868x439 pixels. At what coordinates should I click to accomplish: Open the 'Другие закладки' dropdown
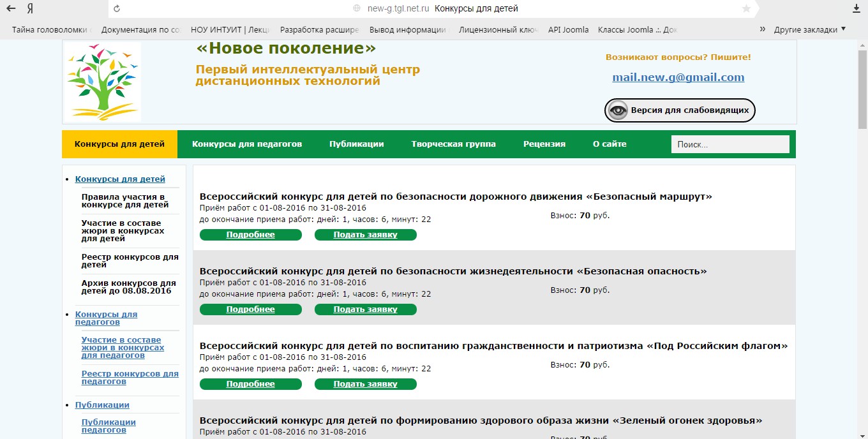pyautogui.click(x=809, y=29)
